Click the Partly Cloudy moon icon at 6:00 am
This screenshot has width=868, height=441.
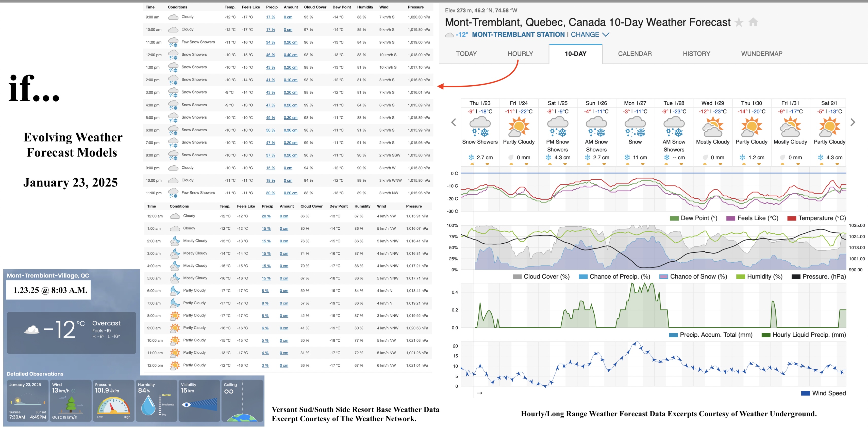(x=175, y=291)
